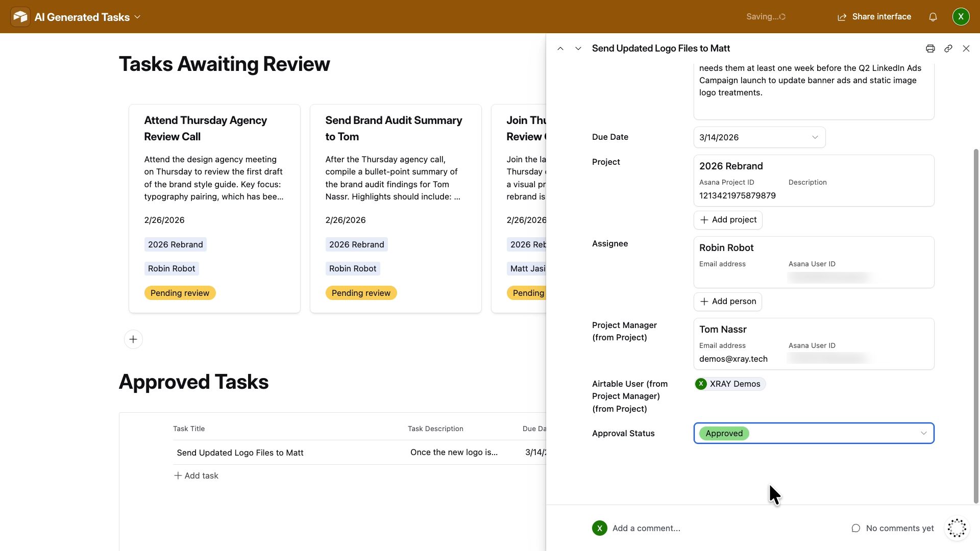Viewport: 980px width, 551px height.
Task: Click Add person
Action: pyautogui.click(x=728, y=302)
